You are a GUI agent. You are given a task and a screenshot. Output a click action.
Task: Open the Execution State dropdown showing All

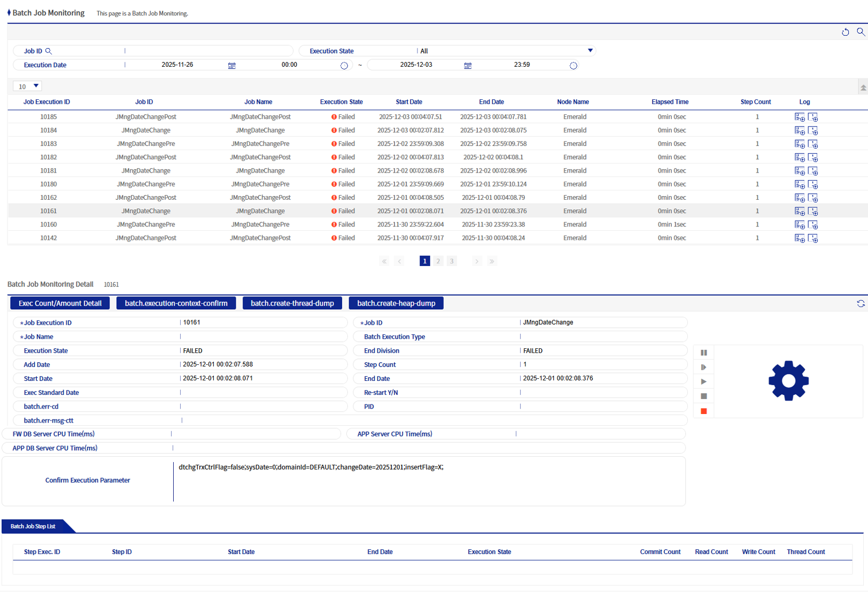590,50
